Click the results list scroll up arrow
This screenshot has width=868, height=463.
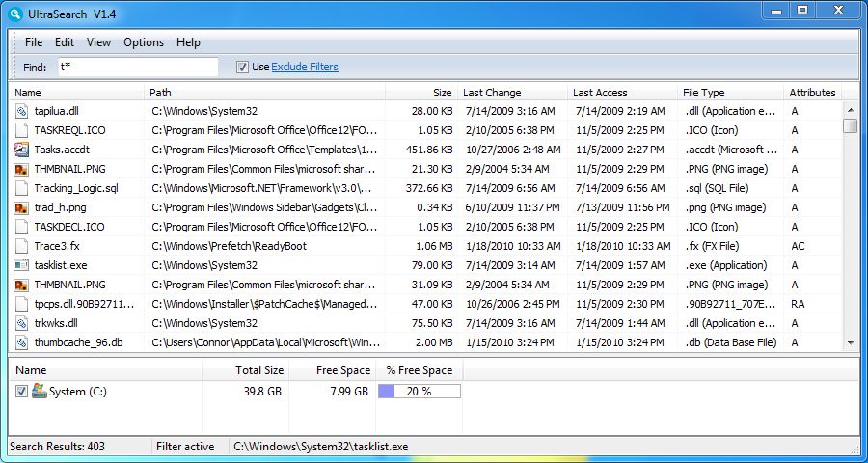click(851, 109)
